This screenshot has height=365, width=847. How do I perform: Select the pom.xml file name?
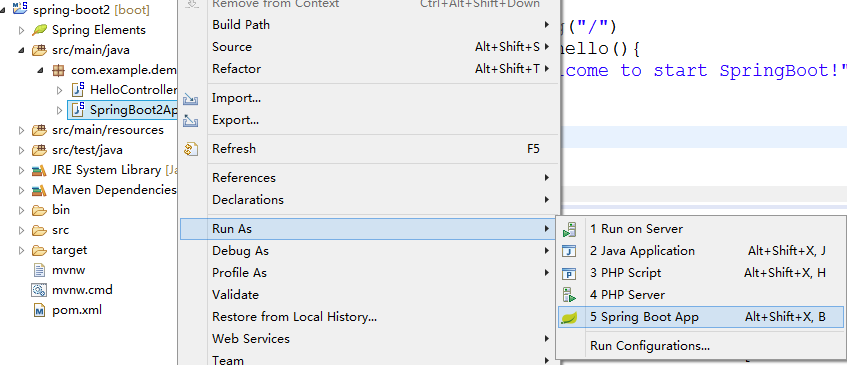[x=77, y=310]
